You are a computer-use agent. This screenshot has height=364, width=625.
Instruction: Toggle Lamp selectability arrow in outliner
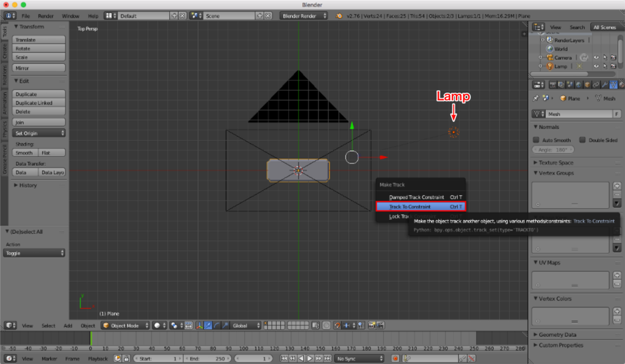click(605, 66)
